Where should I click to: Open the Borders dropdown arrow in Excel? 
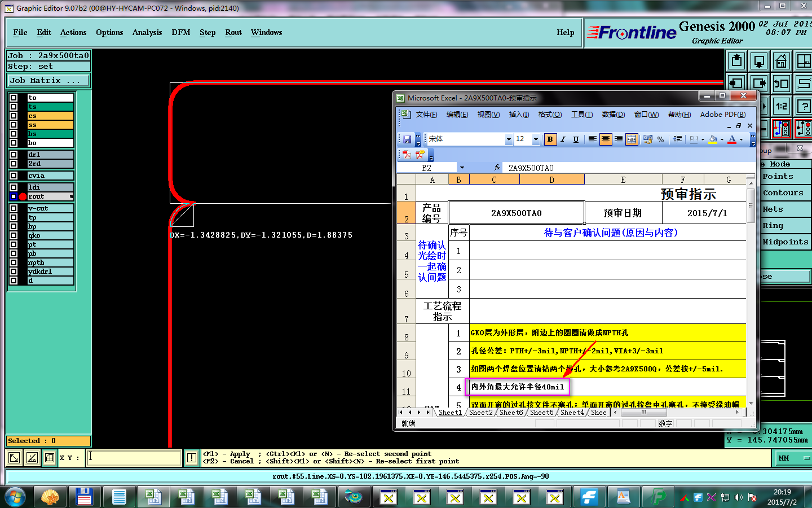[x=703, y=139]
